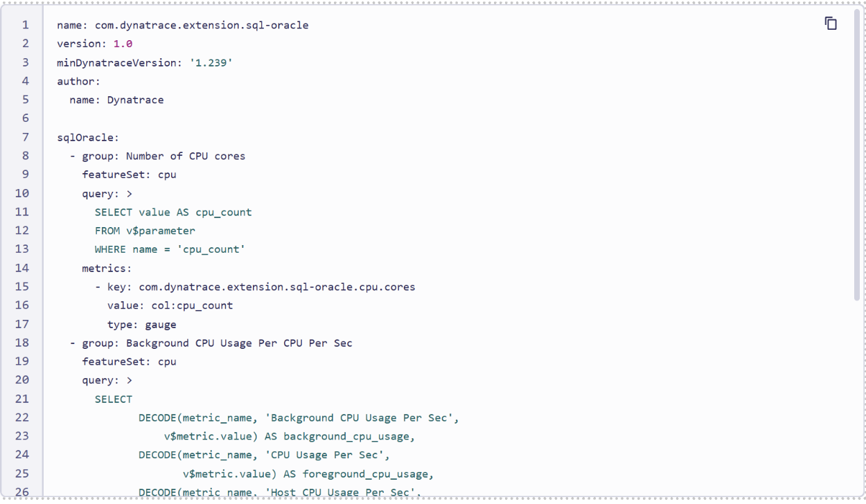Viewport: 866px width, 504px height.
Task: Click the Background CPU Usage Per CPU group line
Action: click(211, 343)
